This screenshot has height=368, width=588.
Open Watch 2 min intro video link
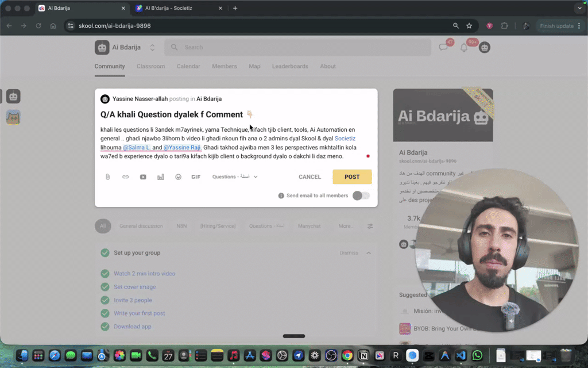coord(144,274)
